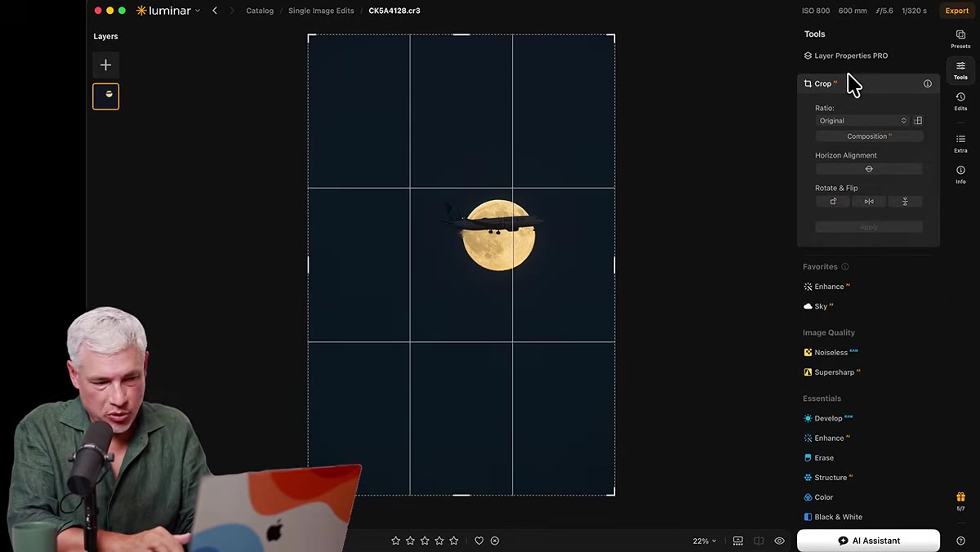Open the Structure AI tool
Image resolution: width=980 pixels, height=552 pixels.
click(x=828, y=478)
